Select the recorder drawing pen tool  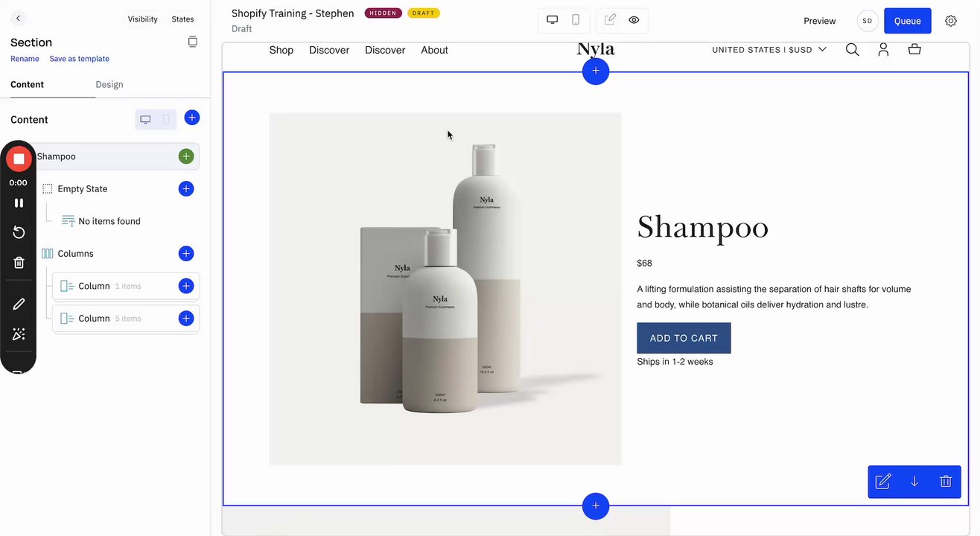pos(19,304)
